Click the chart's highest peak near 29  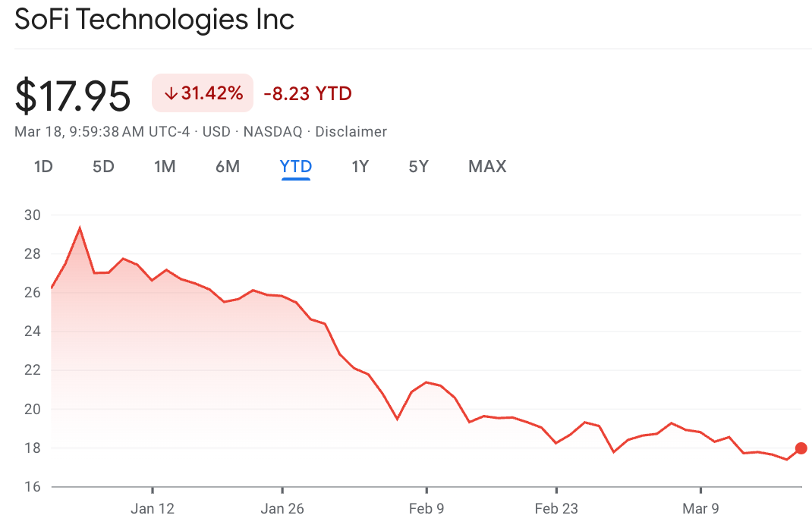pos(80,228)
